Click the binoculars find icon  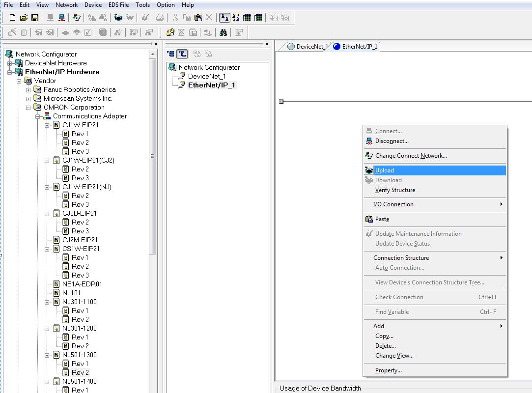(x=223, y=32)
